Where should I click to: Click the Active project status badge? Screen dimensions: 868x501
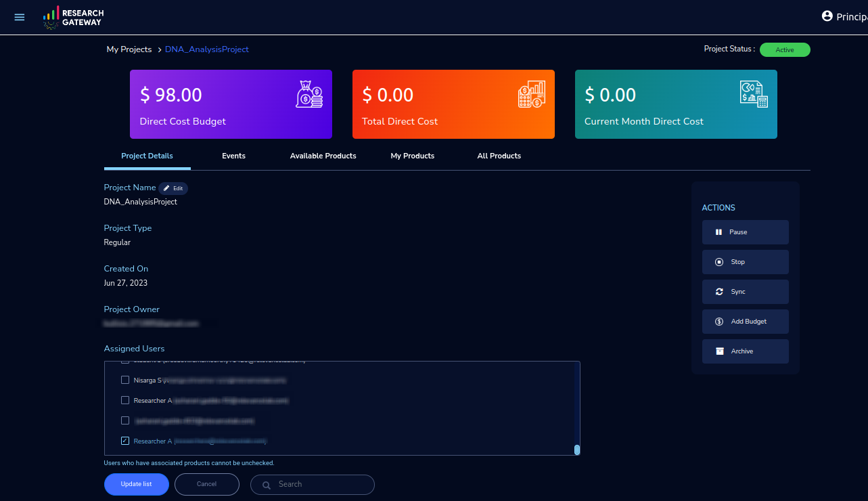pos(785,50)
